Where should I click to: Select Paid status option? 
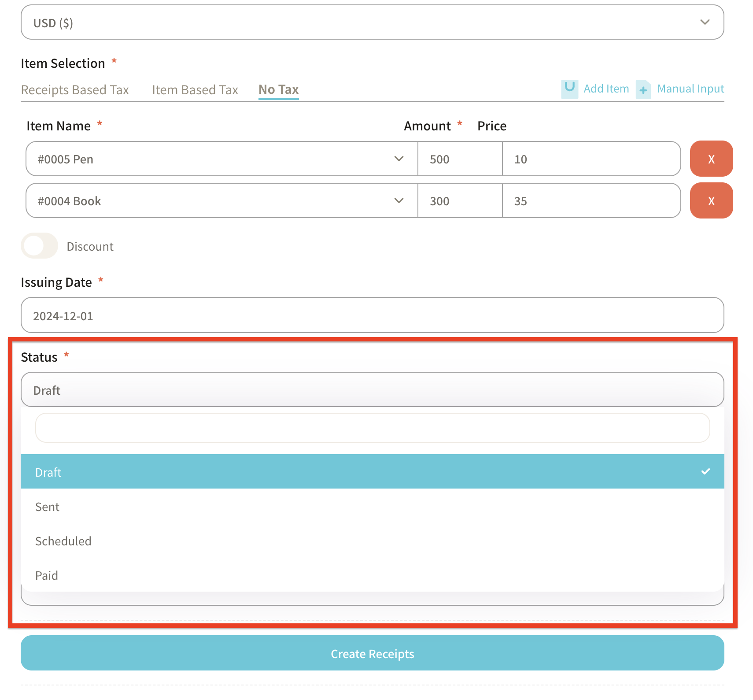point(47,575)
